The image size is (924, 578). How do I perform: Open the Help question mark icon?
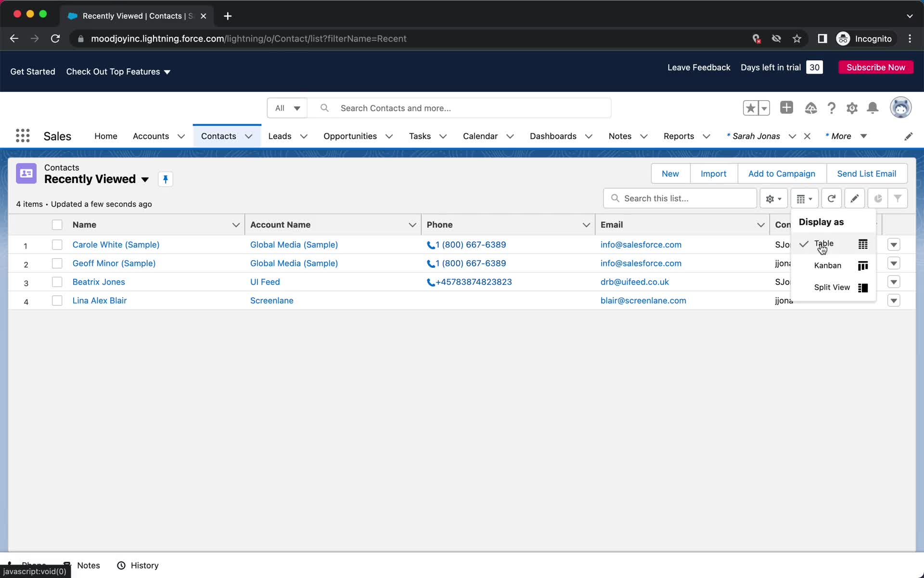[x=831, y=108]
